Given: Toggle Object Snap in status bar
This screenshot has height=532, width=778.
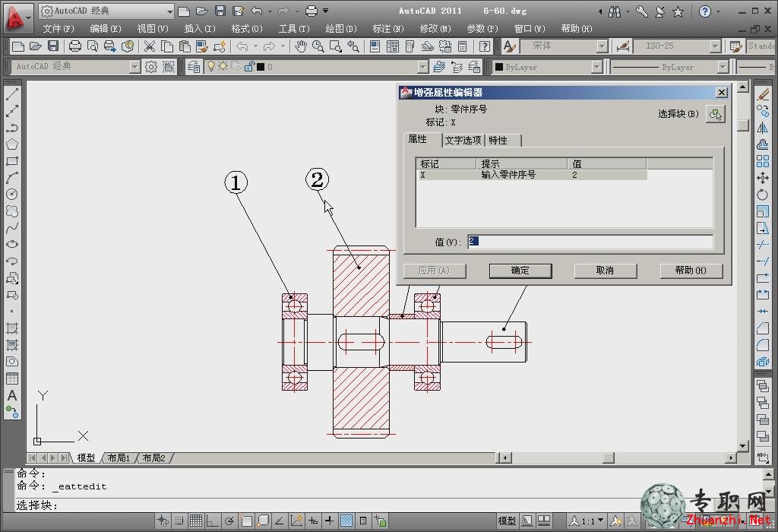Looking at the screenshot, I should pyautogui.click(x=246, y=521).
